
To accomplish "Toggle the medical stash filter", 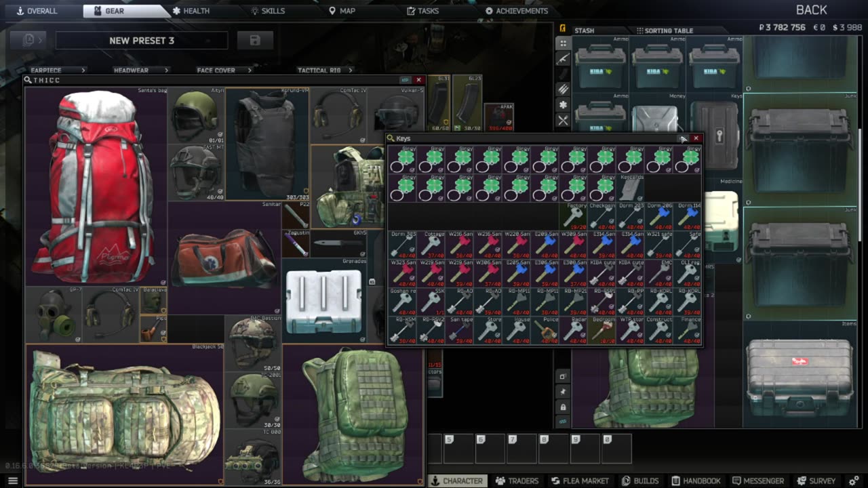I will click(563, 105).
